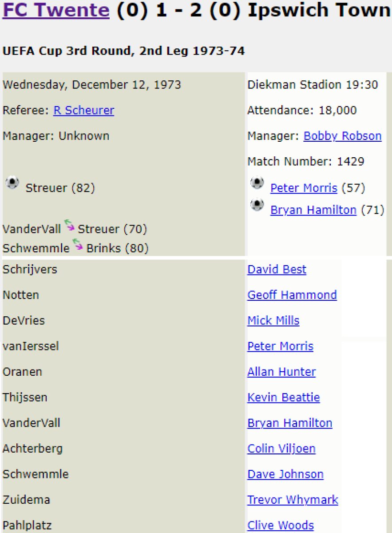Select Colin Viljoen in the lineup

[281, 449]
